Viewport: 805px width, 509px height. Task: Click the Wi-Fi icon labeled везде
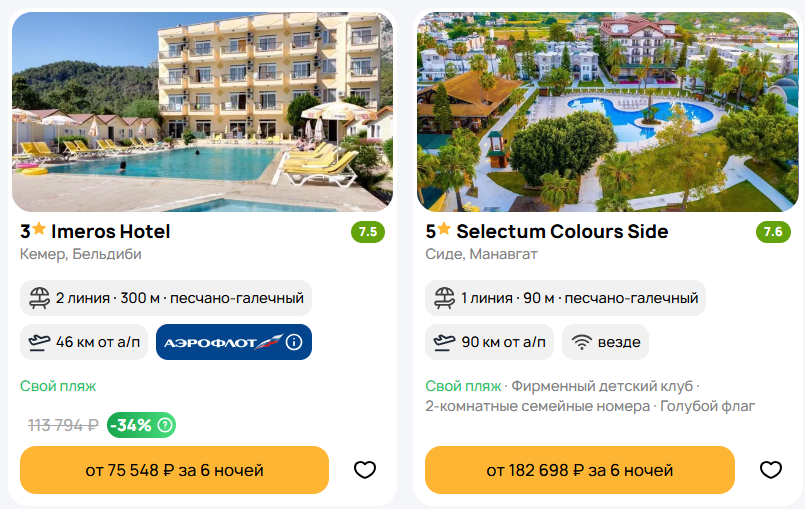582,342
